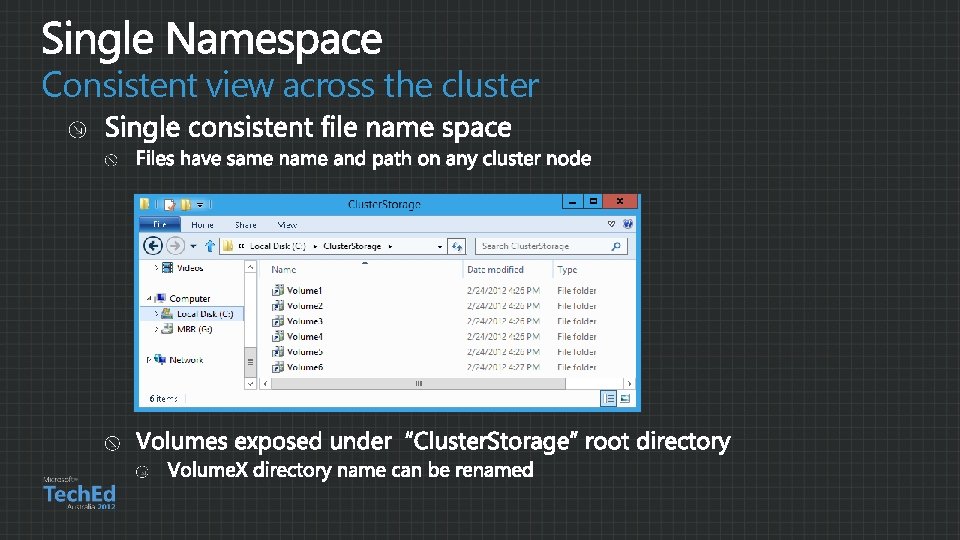Image resolution: width=960 pixels, height=540 pixels.
Task: Click the Volume5 folder icon
Action: click(x=278, y=351)
